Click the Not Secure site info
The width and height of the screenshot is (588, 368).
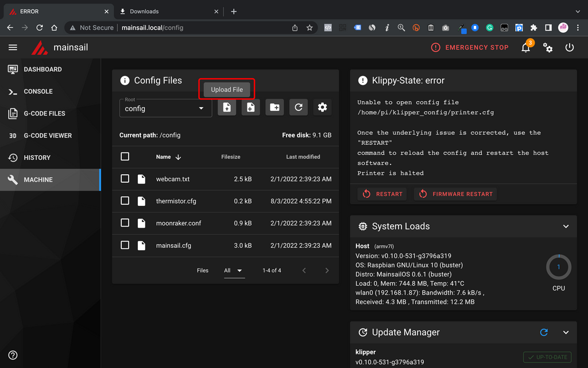(x=91, y=28)
